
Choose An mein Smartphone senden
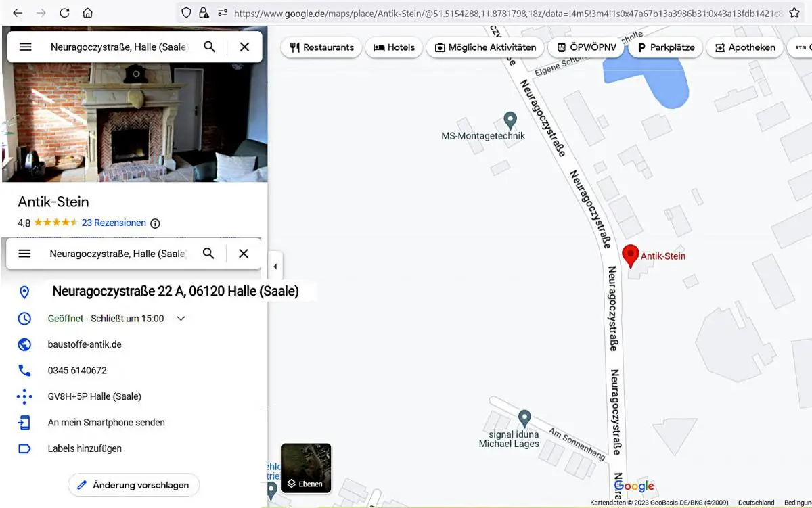click(x=106, y=423)
